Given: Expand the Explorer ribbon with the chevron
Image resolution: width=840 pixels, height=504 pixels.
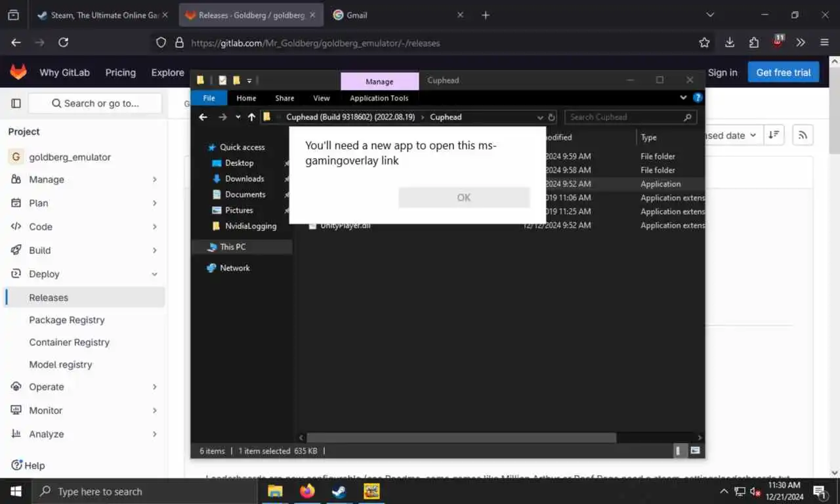Looking at the screenshot, I should [x=684, y=98].
